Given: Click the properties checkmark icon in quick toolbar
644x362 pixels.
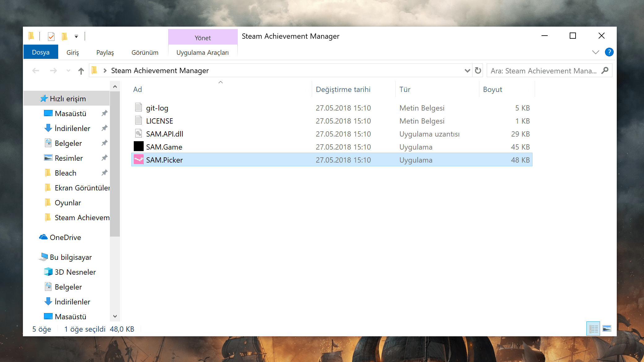Looking at the screenshot, I should point(51,37).
